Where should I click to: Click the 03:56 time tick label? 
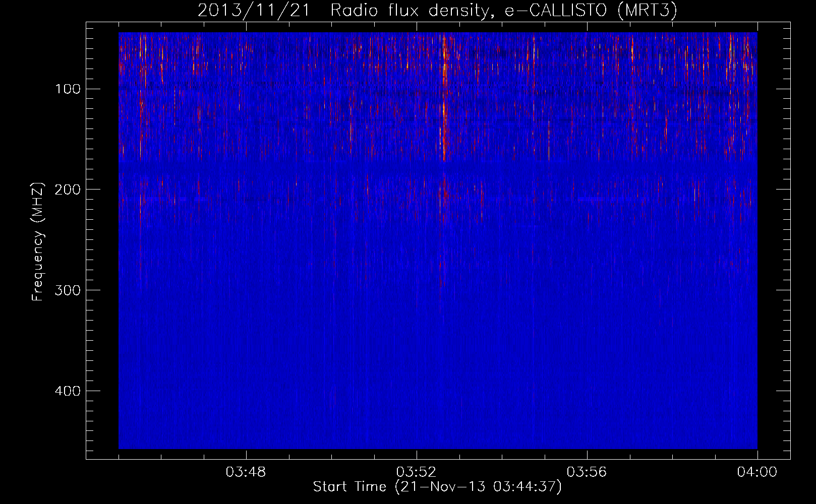587,472
